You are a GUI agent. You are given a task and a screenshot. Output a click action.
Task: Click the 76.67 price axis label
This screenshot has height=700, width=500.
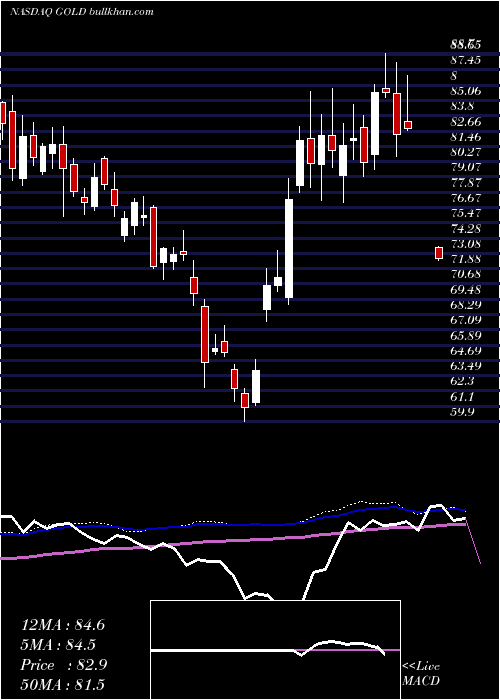pos(466,198)
